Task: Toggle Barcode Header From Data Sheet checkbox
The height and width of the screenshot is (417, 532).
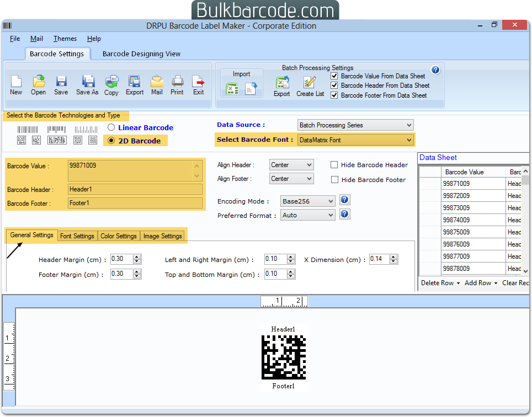Action: tap(334, 85)
